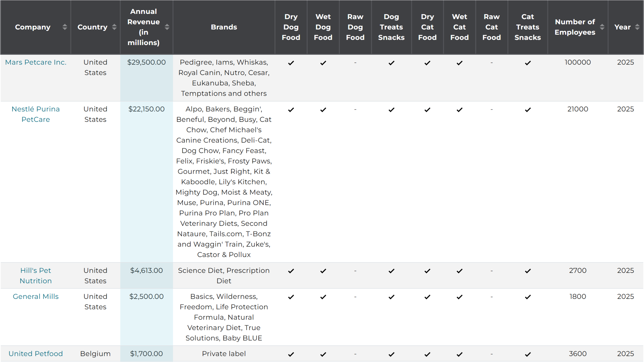This screenshot has width=644, height=362.
Task: Click General Mills' Wet Cat Food checkmark
Action: pos(460,297)
